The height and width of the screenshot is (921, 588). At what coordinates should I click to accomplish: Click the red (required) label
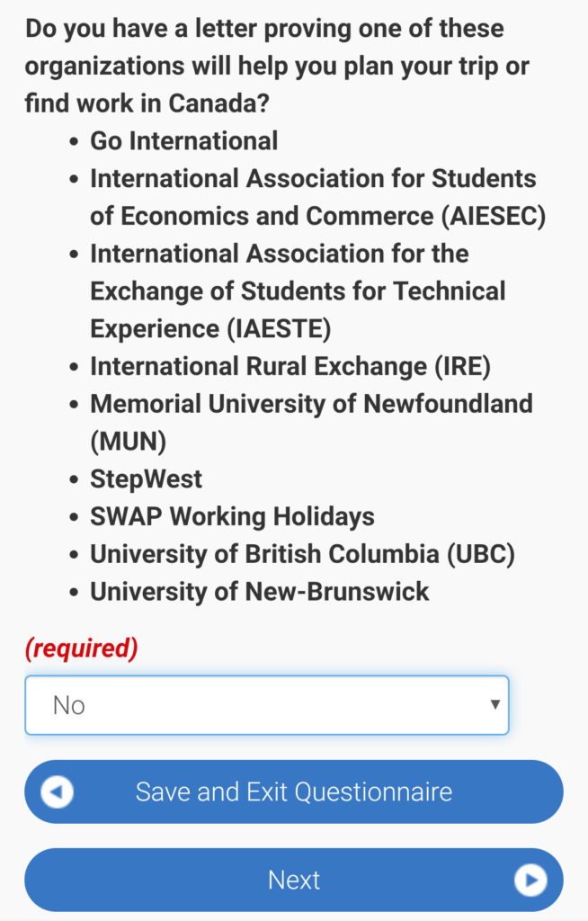81,648
